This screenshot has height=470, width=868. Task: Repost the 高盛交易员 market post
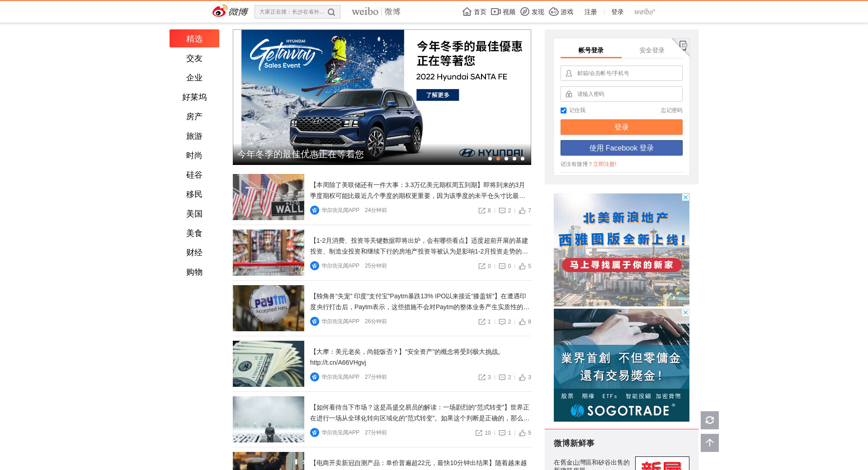479,433
